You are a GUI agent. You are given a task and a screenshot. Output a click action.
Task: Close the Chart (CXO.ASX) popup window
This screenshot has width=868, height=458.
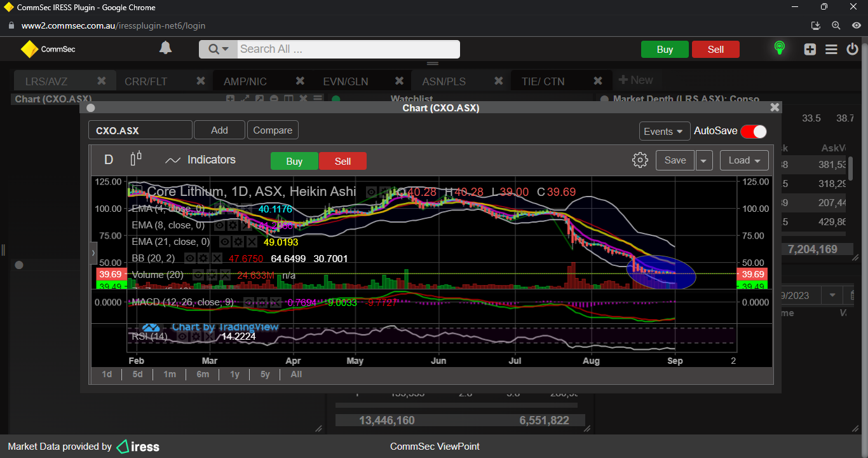(774, 108)
